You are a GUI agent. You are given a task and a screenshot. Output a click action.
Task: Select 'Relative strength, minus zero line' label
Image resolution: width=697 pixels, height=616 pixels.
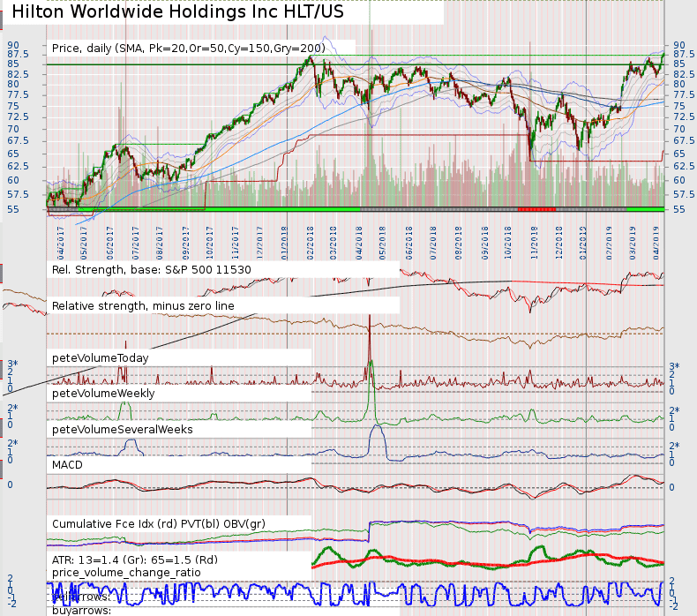point(143,305)
